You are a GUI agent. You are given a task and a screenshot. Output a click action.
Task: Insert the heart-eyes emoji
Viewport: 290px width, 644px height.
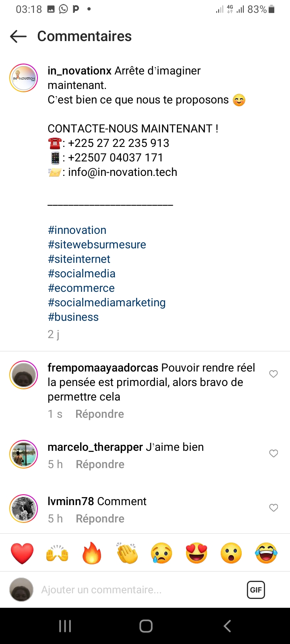pos(197,553)
